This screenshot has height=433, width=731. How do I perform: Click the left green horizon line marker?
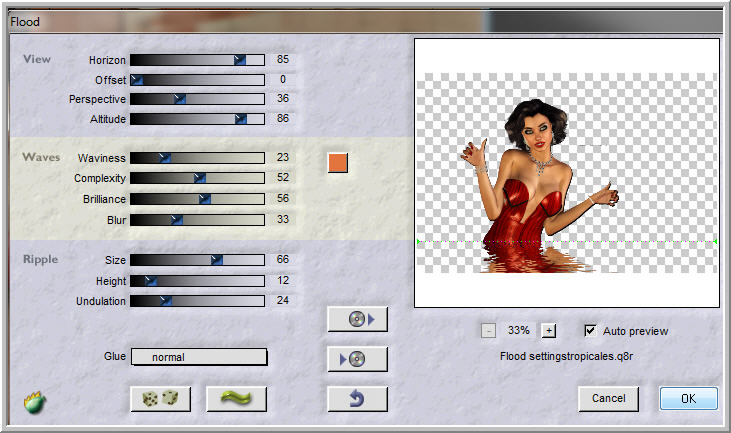click(x=419, y=241)
